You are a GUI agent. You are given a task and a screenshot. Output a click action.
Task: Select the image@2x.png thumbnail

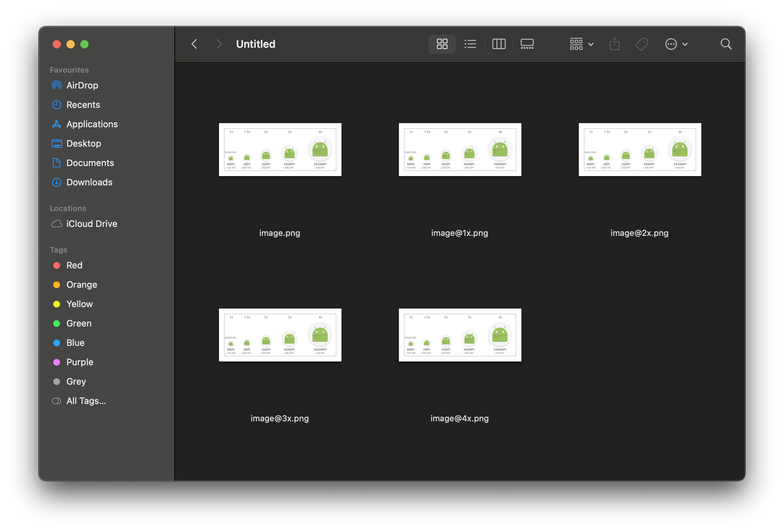pyautogui.click(x=640, y=149)
